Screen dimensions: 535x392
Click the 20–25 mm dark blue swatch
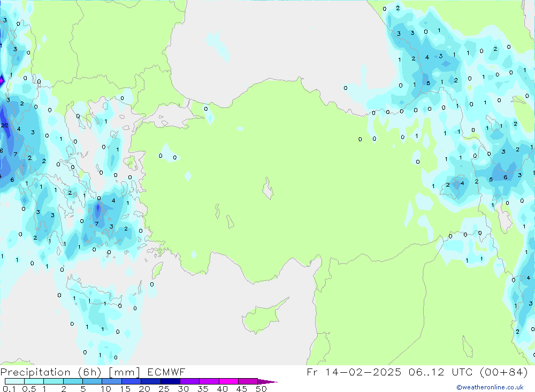click(x=150, y=381)
